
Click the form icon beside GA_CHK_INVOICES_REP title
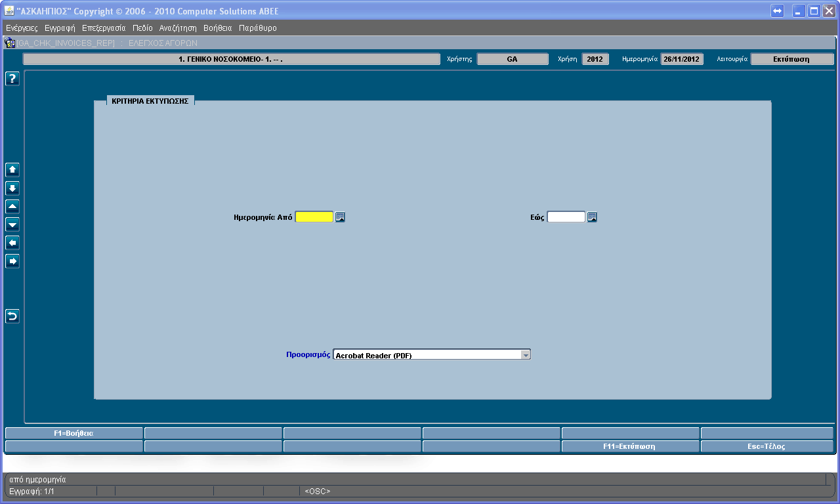click(x=10, y=43)
